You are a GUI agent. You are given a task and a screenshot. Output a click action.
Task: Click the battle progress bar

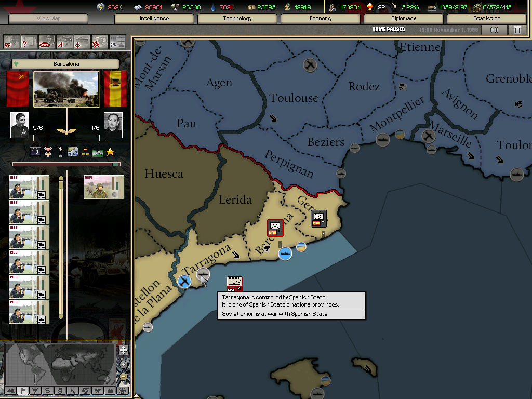tap(66, 164)
